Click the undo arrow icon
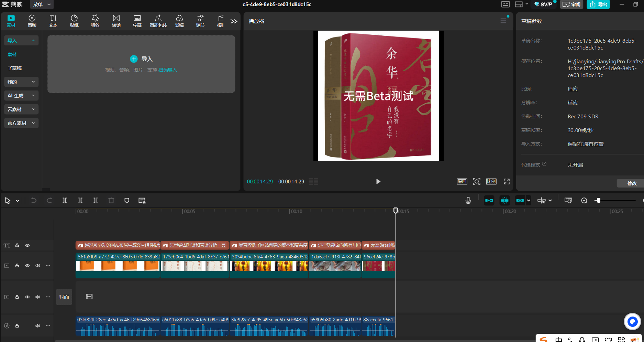 pyautogui.click(x=34, y=201)
